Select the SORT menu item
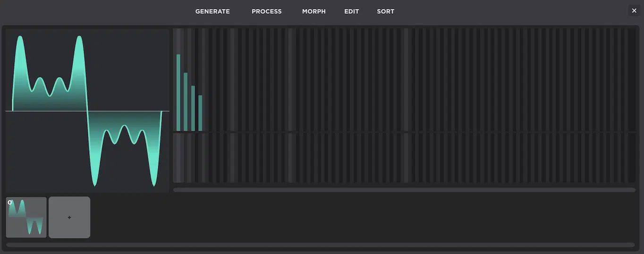The width and height of the screenshot is (644, 254). point(385,11)
